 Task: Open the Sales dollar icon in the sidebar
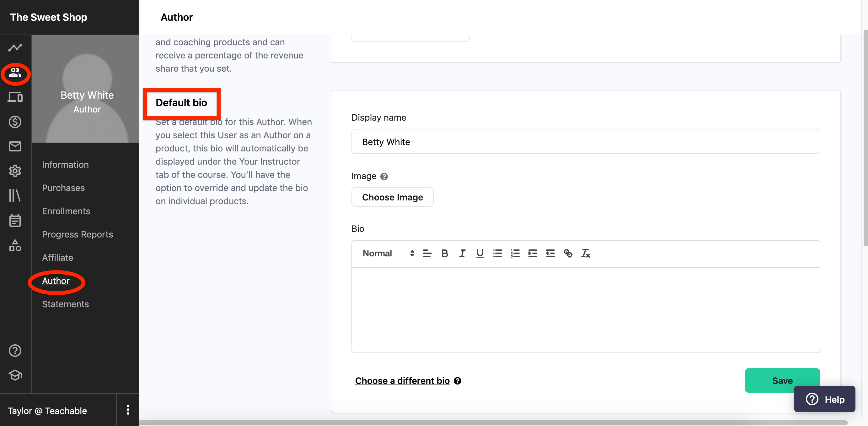[15, 122]
